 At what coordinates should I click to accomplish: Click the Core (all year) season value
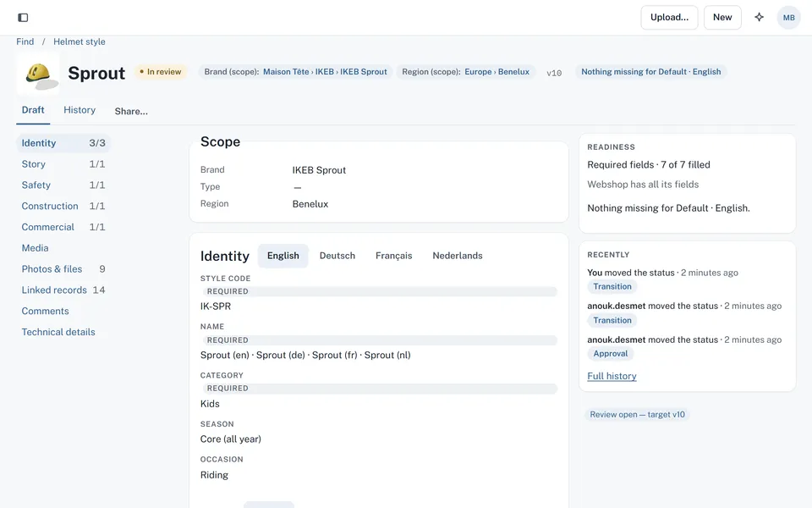[230, 439]
